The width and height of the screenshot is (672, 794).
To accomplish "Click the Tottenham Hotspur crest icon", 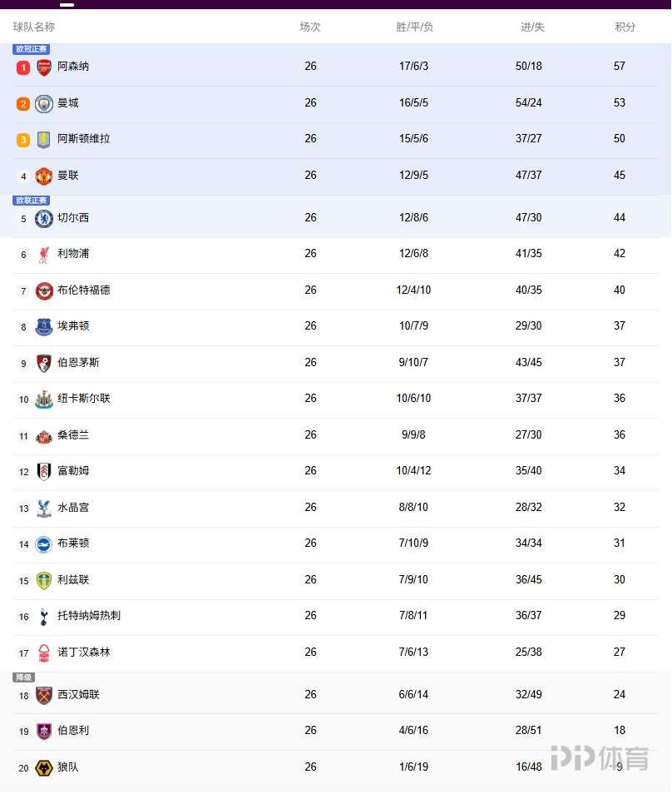I will pyautogui.click(x=44, y=617).
